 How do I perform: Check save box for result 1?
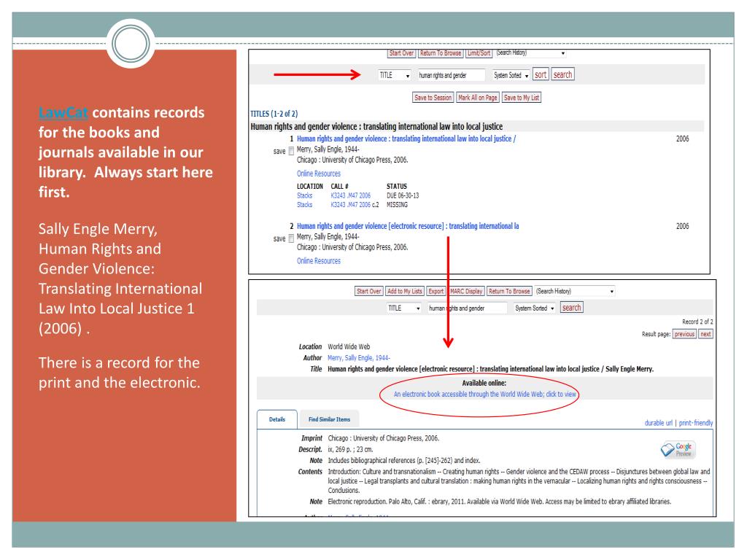tap(291, 152)
